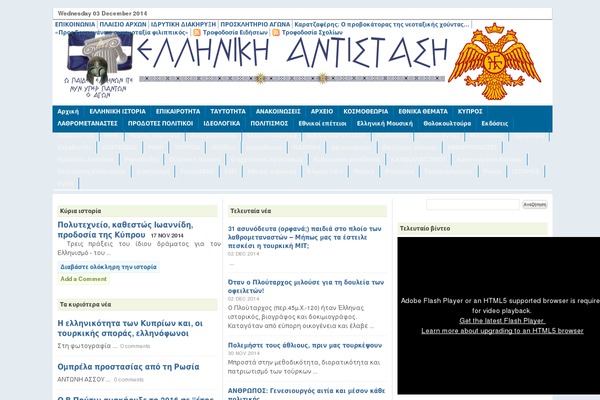Open the ΠΟΛΙΤΙΣΜΟΣ menu item
The width and height of the screenshot is (600, 400).
click(x=269, y=124)
